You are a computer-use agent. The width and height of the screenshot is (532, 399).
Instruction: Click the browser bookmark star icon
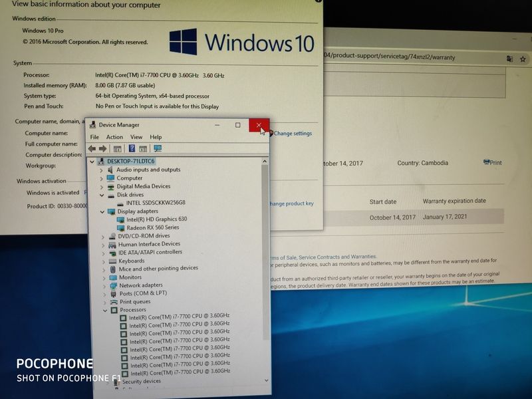(x=523, y=59)
